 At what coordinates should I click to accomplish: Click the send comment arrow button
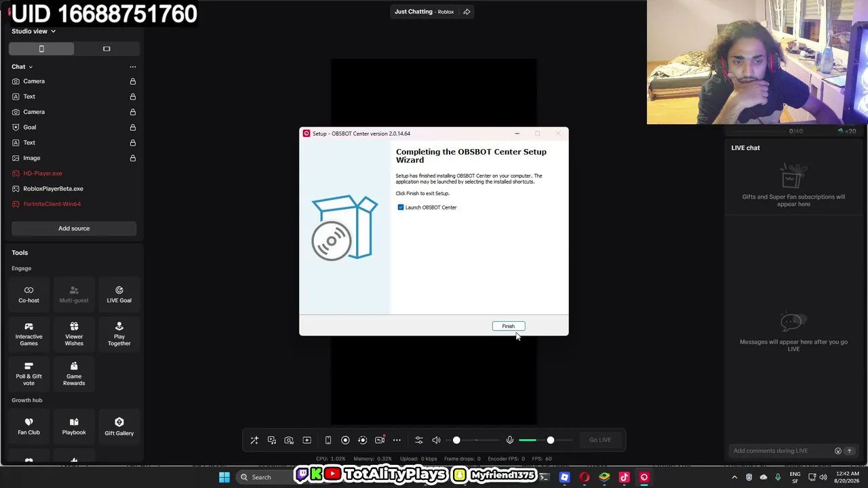click(x=849, y=451)
